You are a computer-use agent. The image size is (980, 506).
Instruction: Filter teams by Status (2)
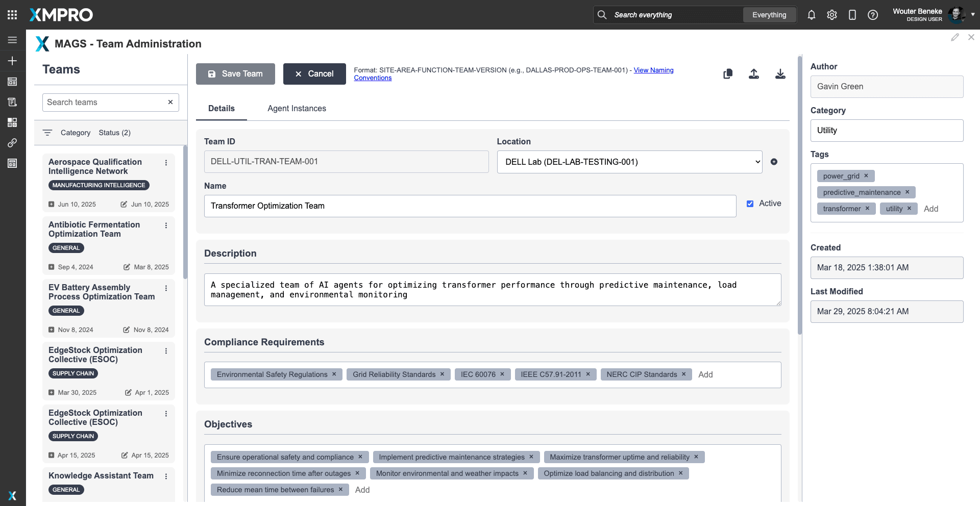pyautogui.click(x=114, y=133)
